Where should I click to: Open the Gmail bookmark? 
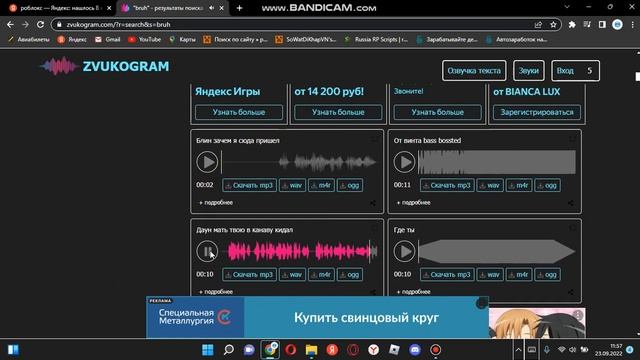(108, 40)
